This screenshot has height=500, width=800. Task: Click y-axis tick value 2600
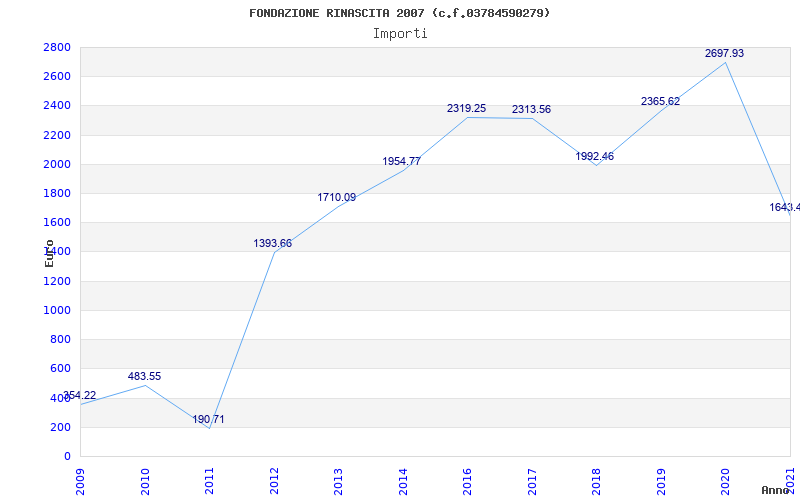coord(57,77)
